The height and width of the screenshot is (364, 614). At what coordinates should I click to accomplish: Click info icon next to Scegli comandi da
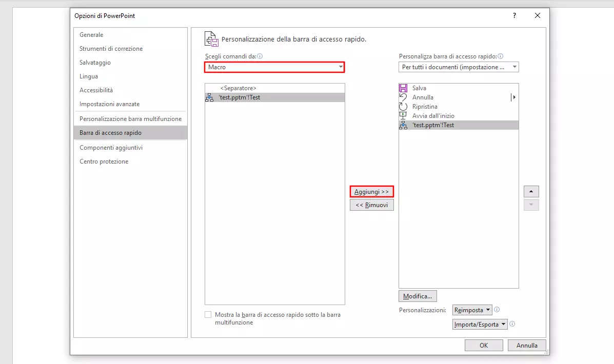(x=260, y=56)
